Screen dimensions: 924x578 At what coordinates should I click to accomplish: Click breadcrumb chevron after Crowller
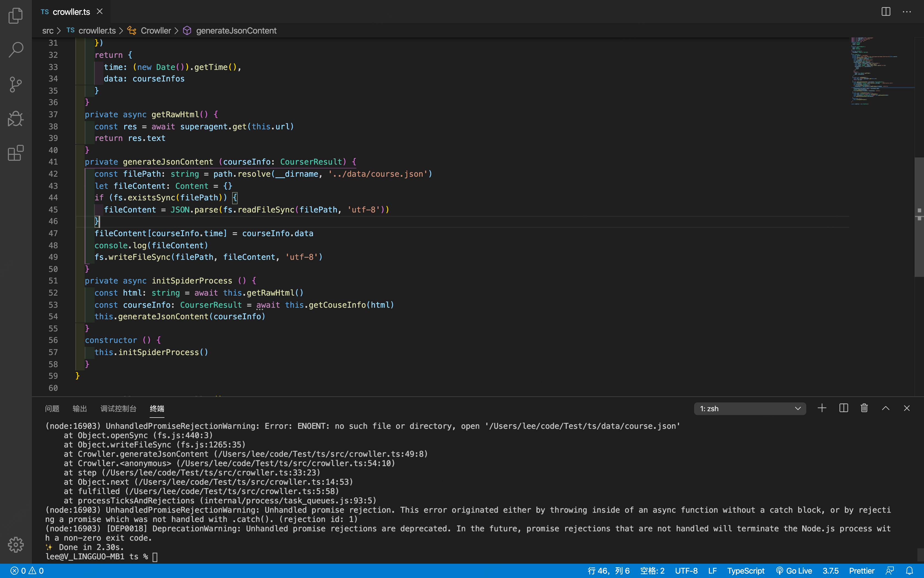pos(176,31)
